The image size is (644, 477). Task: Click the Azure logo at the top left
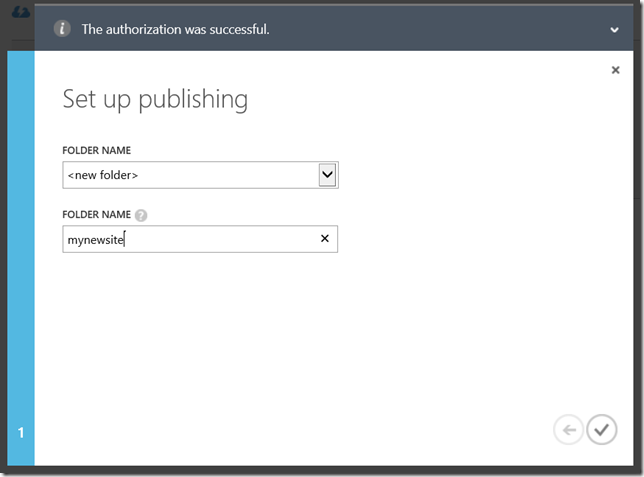(21, 12)
